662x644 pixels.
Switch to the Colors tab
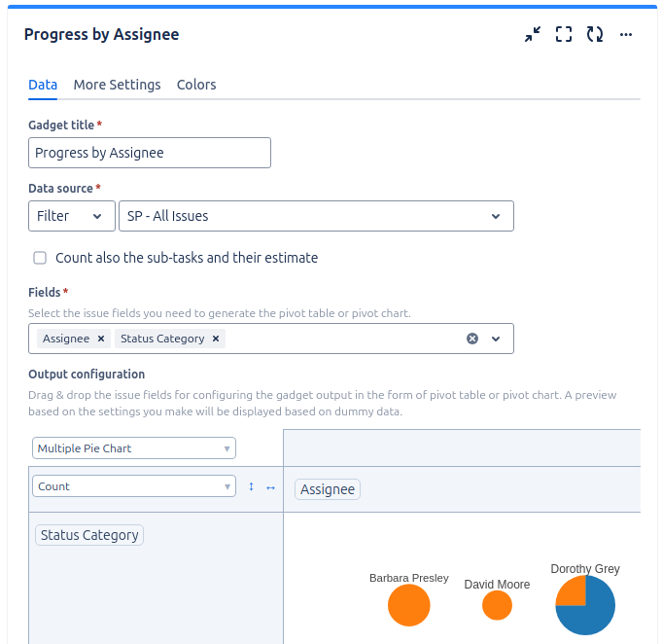[x=196, y=85]
